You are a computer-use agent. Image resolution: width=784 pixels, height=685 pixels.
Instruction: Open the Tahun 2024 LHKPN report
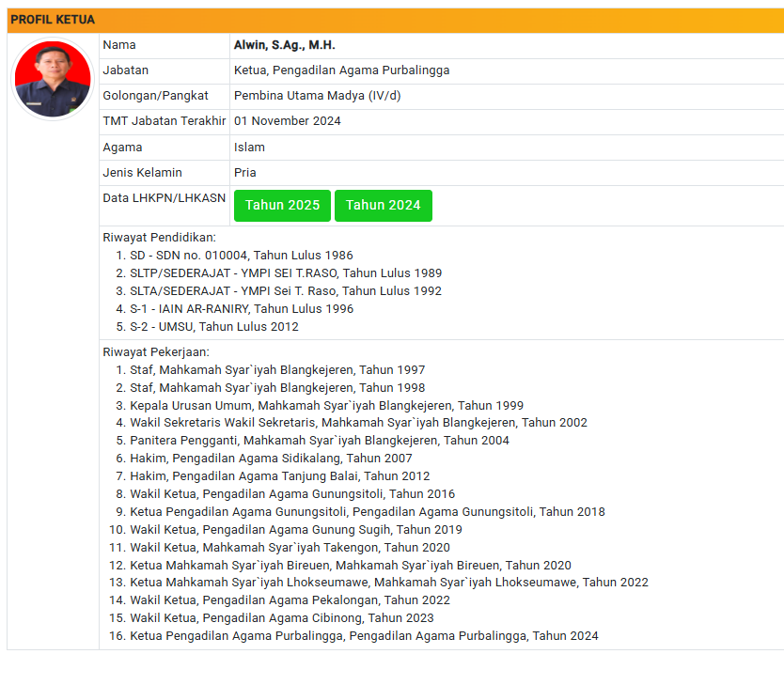383,206
